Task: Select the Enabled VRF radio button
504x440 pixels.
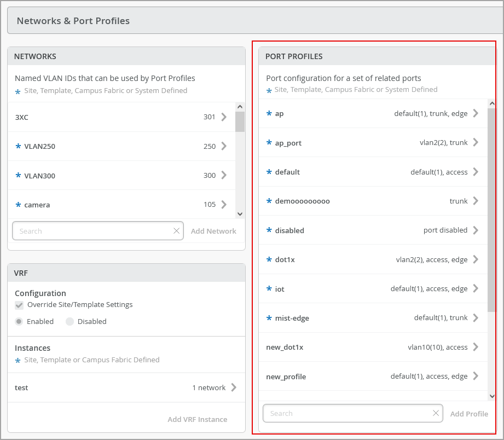Action: pos(19,322)
